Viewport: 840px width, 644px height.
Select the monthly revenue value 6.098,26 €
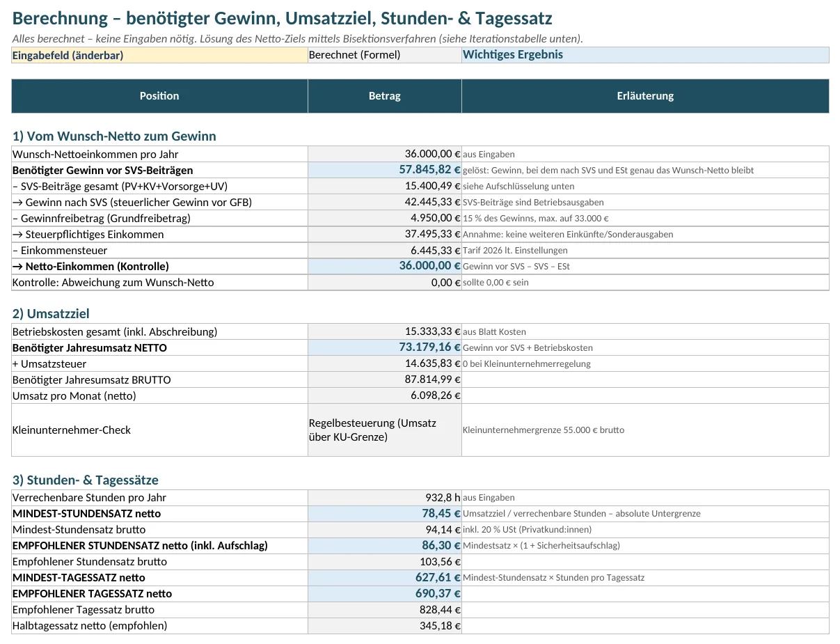[x=385, y=395]
